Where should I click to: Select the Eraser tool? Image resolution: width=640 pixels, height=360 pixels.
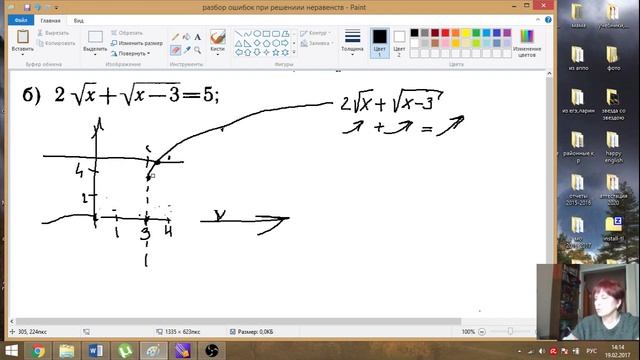[x=176, y=50]
